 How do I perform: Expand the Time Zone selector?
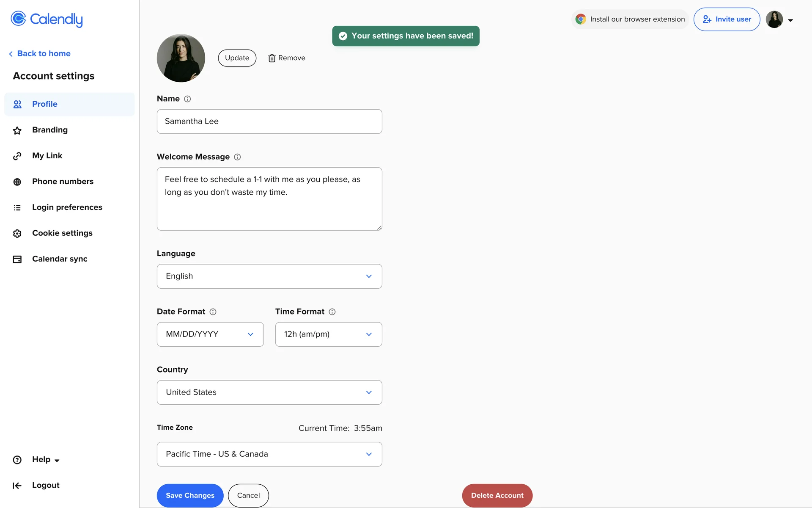coord(269,454)
